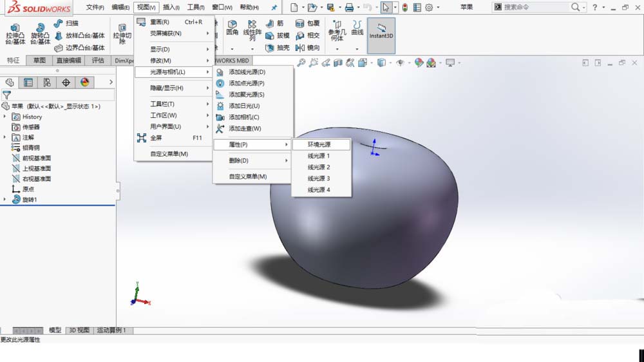Click the 线性阵列 linear pattern icon
Image resolution: width=644 pixels, height=362 pixels.
tap(252, 24)
